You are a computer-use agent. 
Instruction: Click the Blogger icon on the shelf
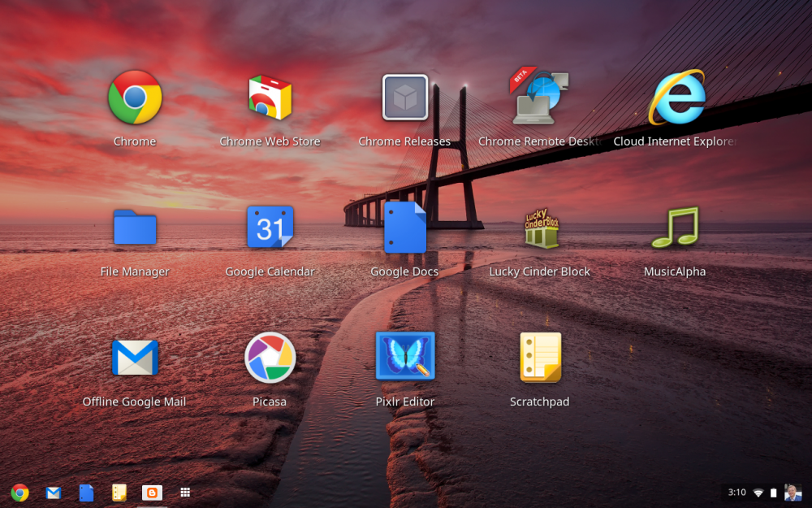click(152, 493)
